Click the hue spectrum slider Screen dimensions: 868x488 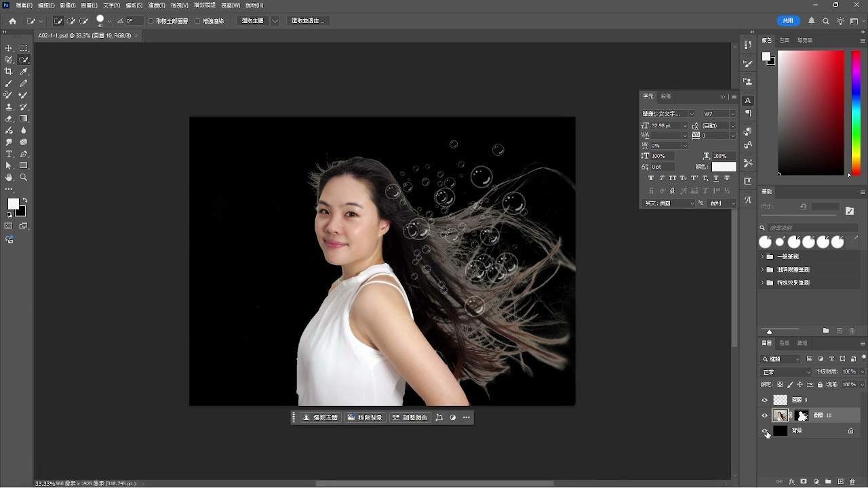click(x=856, y=113)
